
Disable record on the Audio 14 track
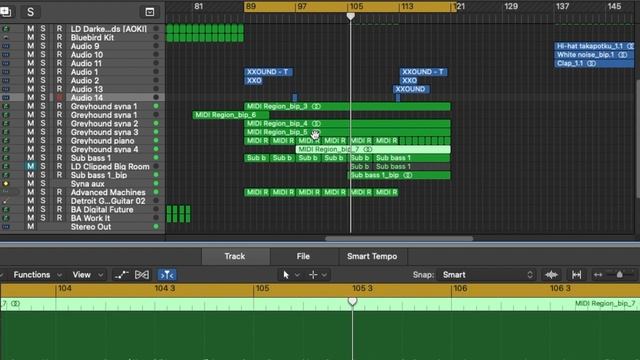click(x=60, y=98)
